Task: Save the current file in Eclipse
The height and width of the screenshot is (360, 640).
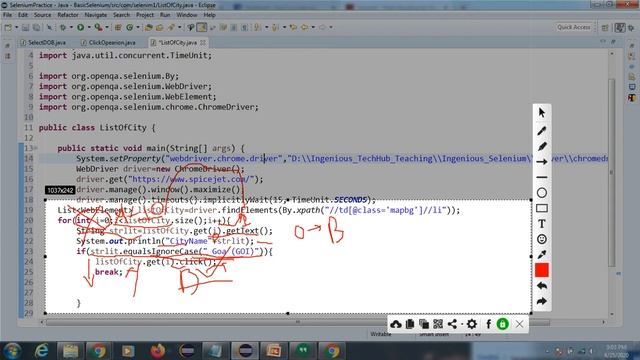Action: coord(25,27)
